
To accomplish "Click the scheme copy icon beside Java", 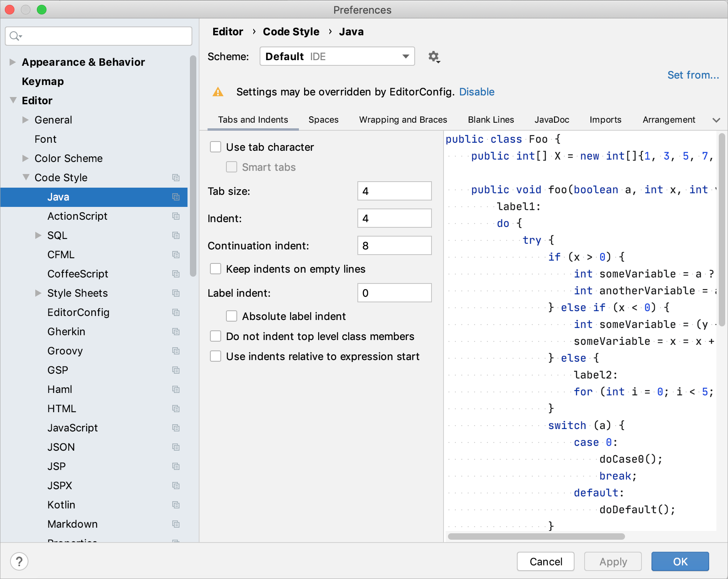I will 176,197.
